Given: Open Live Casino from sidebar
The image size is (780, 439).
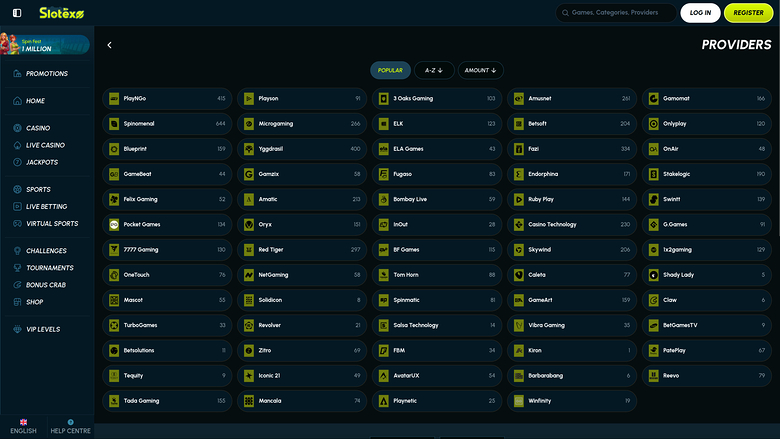Looking at the screenshot, I should point(46,145).
